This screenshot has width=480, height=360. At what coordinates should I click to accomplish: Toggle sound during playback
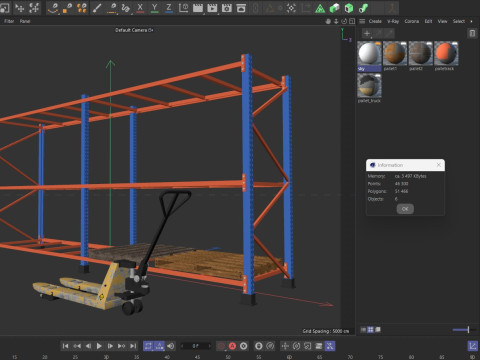pyautogui.click(x=171, y=346)
